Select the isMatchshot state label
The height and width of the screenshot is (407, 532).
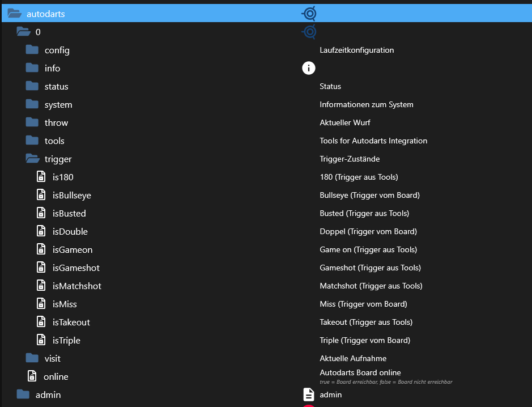pos(76,286)
